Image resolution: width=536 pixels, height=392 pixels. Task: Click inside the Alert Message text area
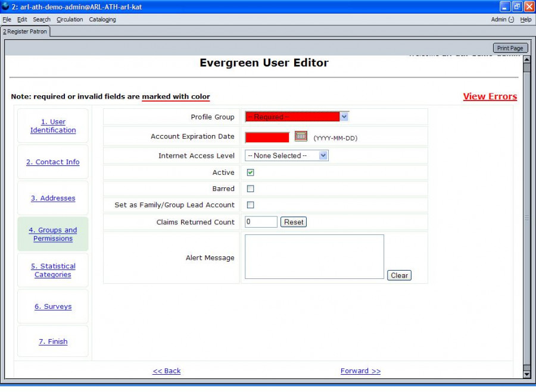coord(314,256)
